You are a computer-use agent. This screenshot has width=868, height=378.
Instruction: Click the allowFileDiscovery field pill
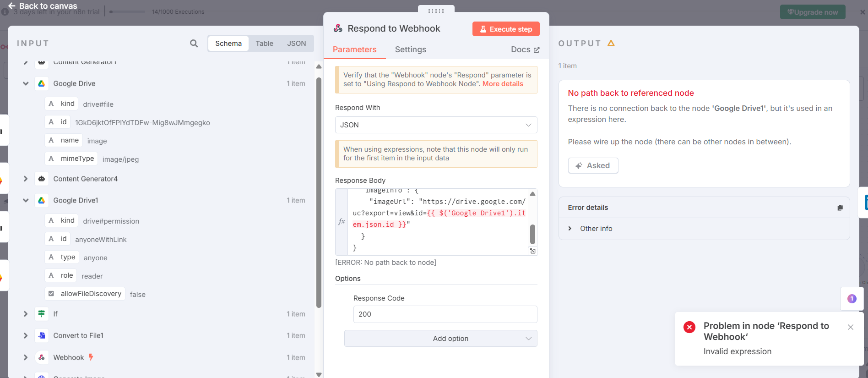pos(85,294)
